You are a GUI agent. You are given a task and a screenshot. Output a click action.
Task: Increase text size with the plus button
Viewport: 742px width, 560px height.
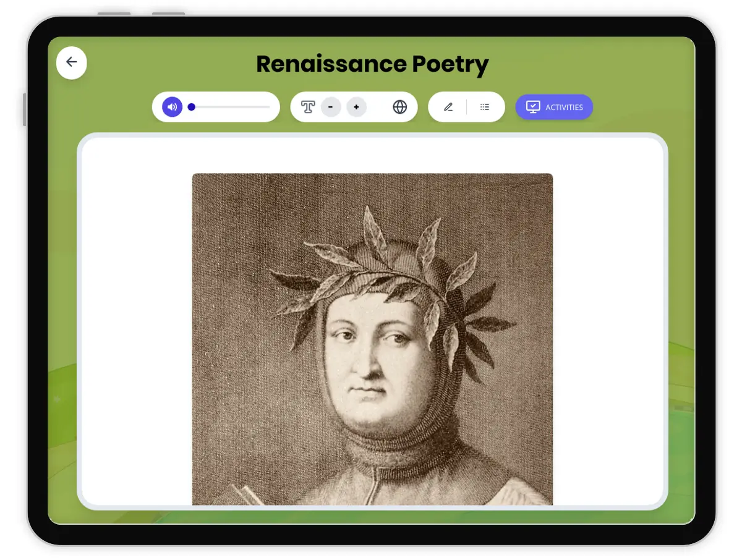pos(356,107)
